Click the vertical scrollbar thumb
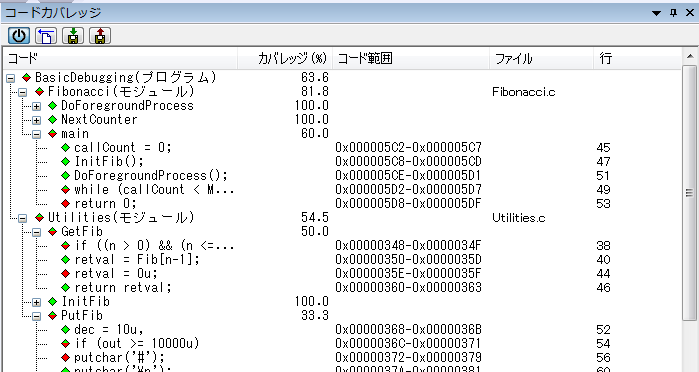Screen dimensions: 699x372 pyautogui.click(x=689, y=193)
